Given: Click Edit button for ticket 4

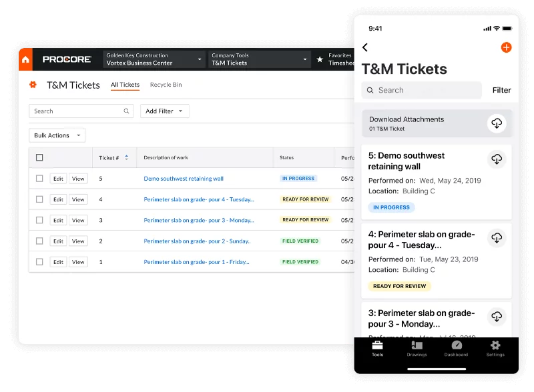Looking at the screenshot, I should tap(58, 199).
